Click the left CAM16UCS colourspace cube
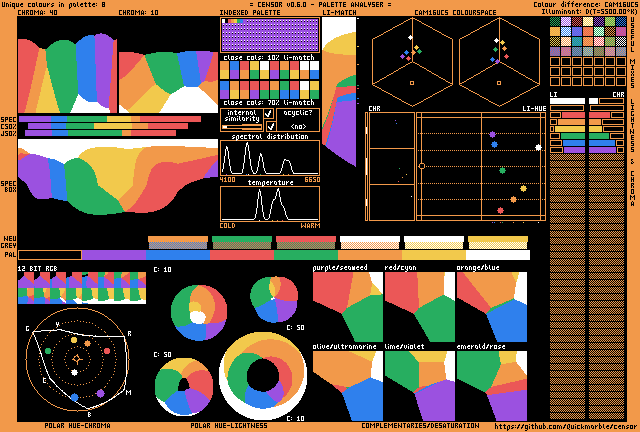Screen dimensions: 640x432 point(412,64)
